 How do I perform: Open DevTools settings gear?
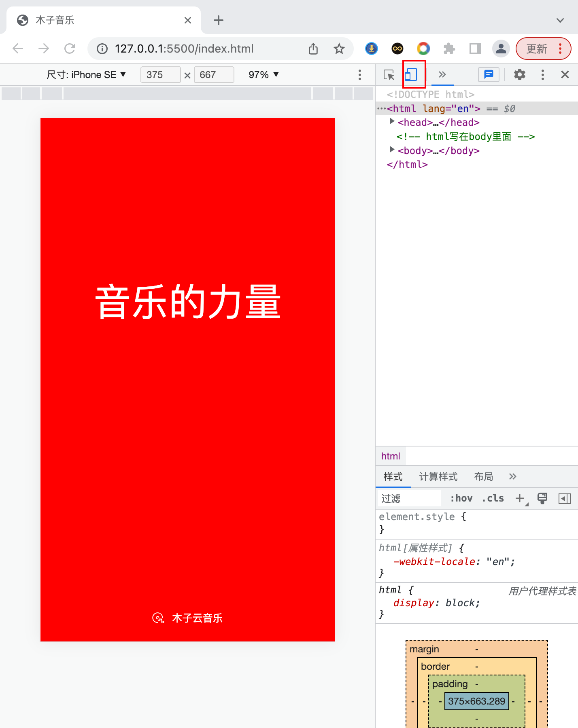pyautogui.click(x=519, y=74)
